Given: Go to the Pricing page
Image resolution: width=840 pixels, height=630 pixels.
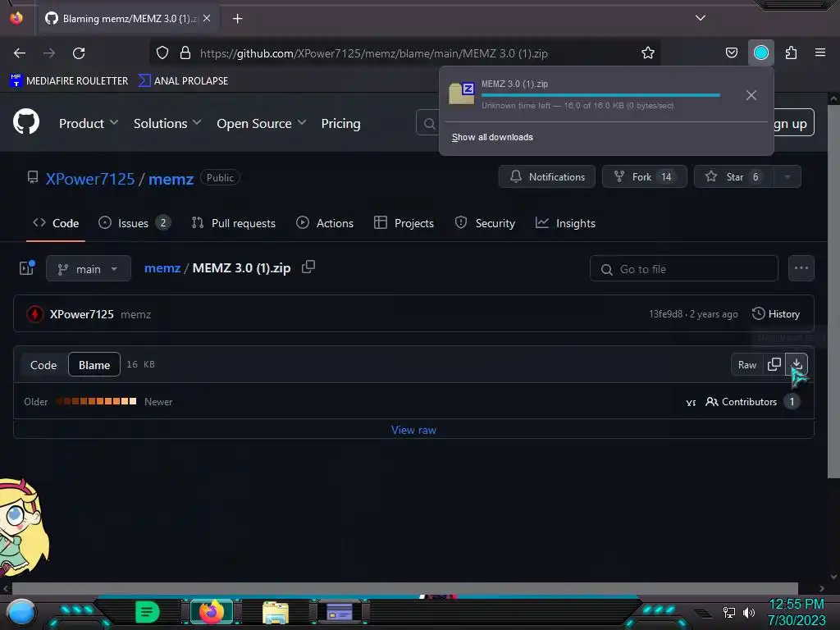Looking at the screenshot, I should [340, 123].
